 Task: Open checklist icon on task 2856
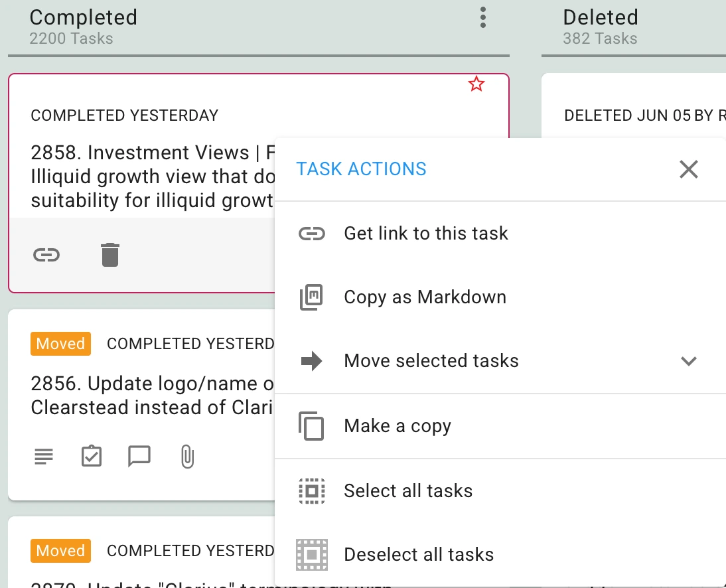point(91,456)
